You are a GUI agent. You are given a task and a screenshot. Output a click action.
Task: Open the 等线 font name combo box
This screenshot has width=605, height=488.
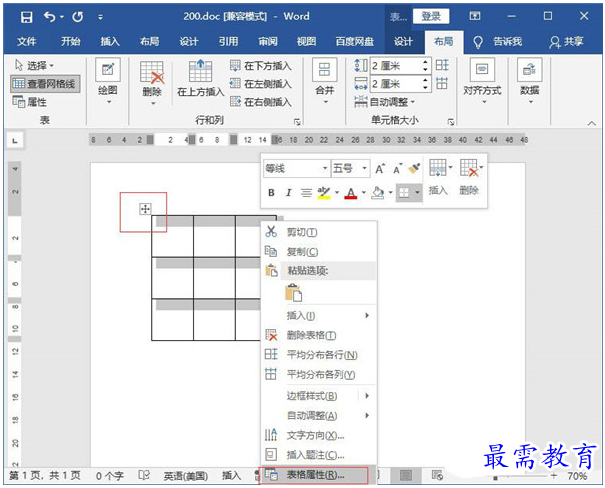coord(297,169)
